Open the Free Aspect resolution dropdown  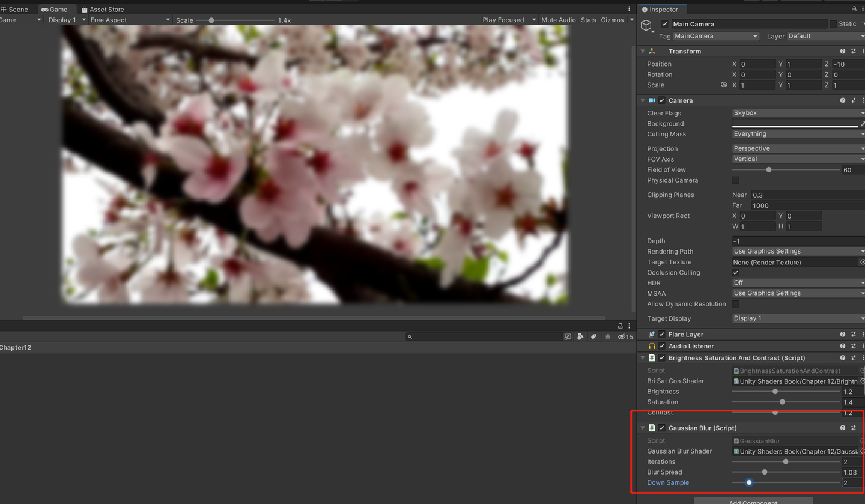point(130,20)
